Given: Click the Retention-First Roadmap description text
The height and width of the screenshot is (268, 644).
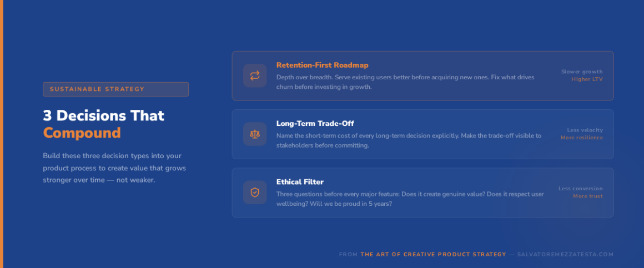Looking at the screenshot, I should click(405, 82).
